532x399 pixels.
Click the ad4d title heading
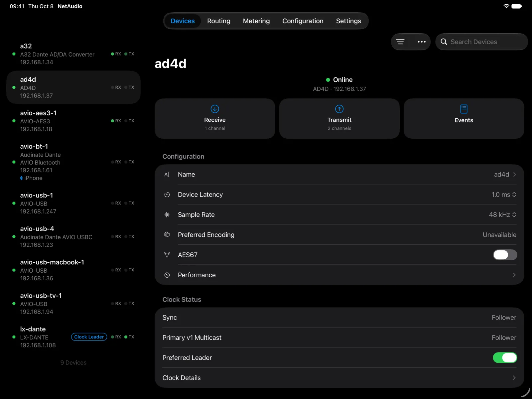(171, 64)
